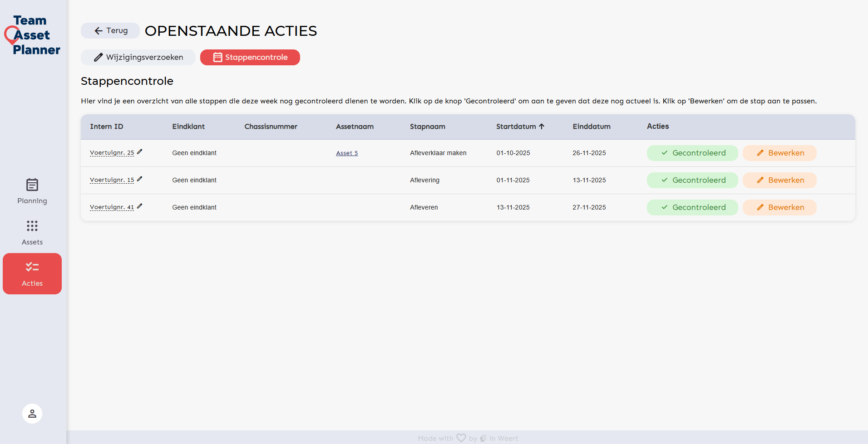Open the Asset 5 link
Viewport: 868px width, 444px height.
point(346,153)
